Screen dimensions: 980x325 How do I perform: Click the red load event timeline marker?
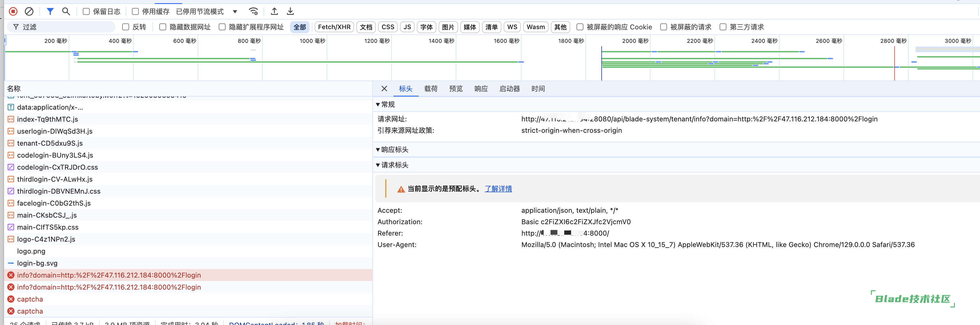point(894,64)
